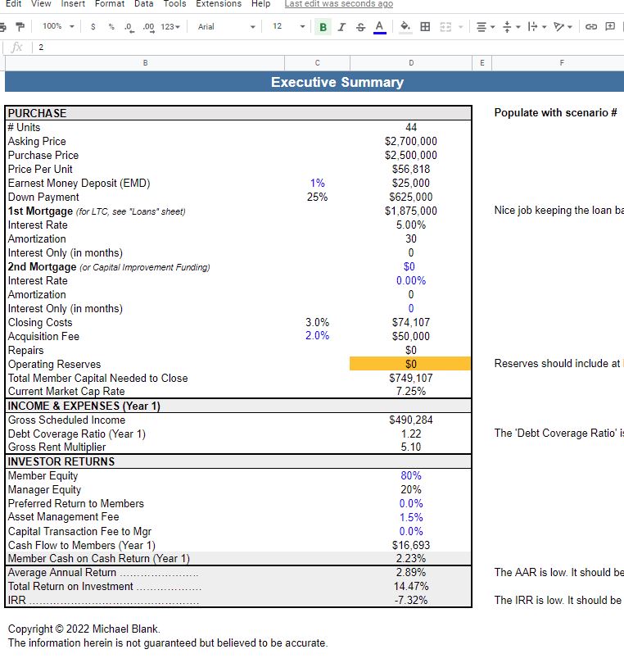Select column B header
624x672 pixels.
click(145, 63)
